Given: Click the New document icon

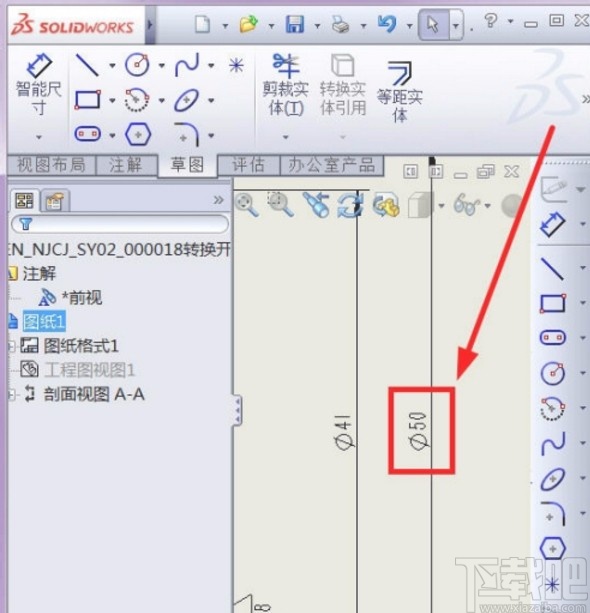Looking at the screenshot, I should (x=203, y=25).
